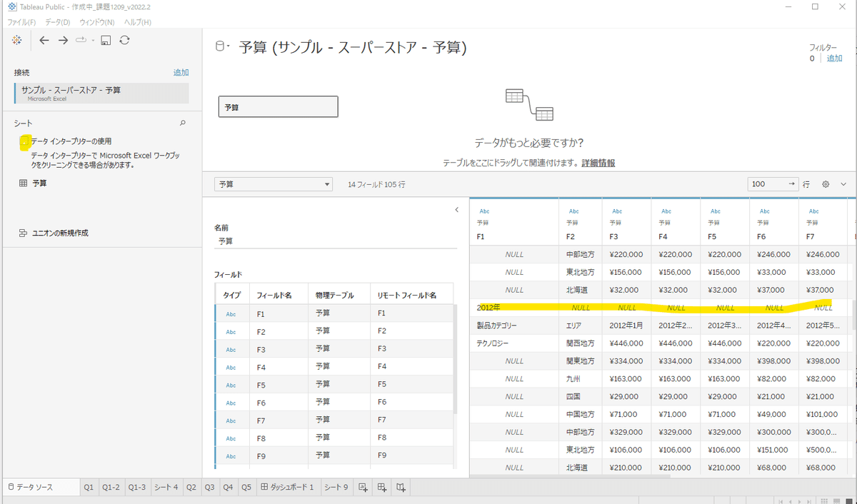Click the Abc type icon above column F4
Screen dimensions: 857x504
[666, 211]
